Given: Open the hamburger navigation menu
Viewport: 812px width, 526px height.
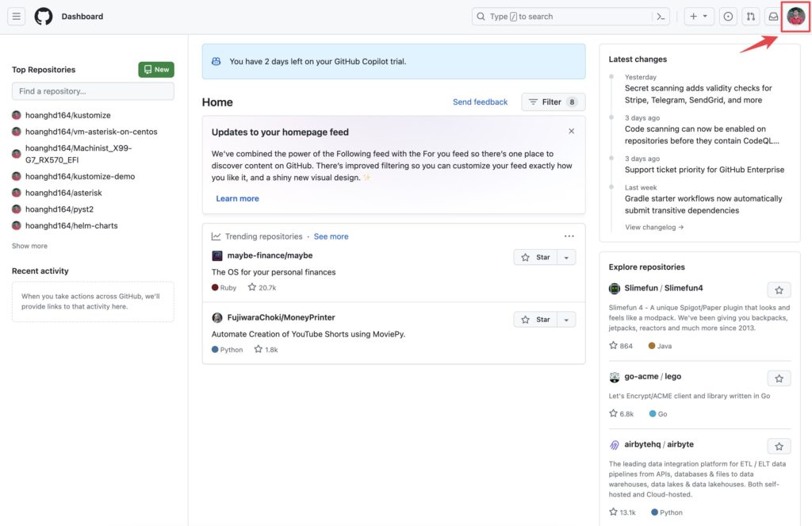Looking at the screenshot, I should coord(17,17).
